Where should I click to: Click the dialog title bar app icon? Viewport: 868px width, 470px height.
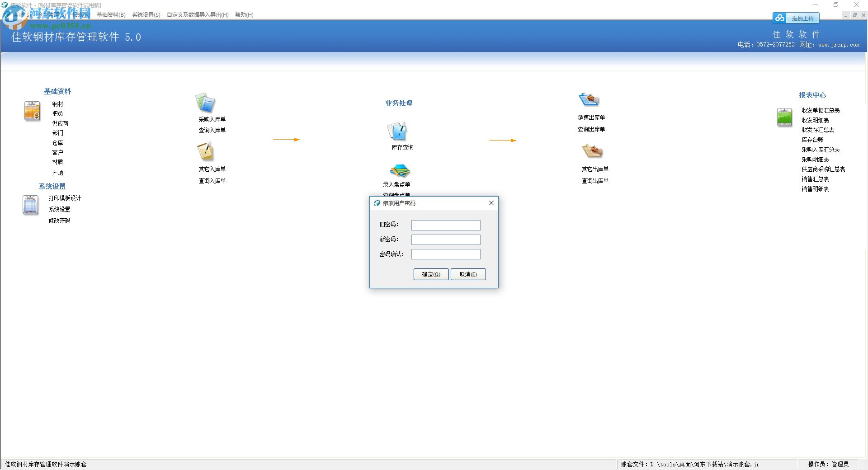[377, 203]
